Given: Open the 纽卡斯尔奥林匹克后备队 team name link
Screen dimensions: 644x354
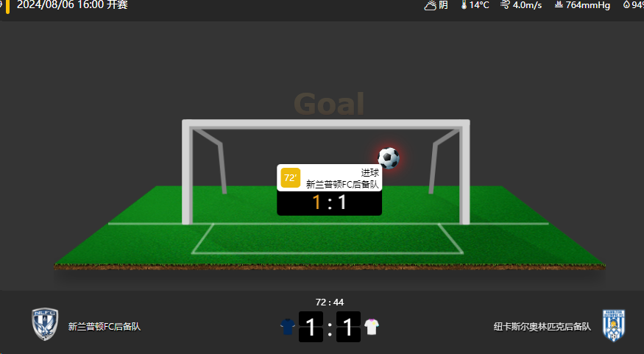Looking at the screenshot, I should coord(542,327).
